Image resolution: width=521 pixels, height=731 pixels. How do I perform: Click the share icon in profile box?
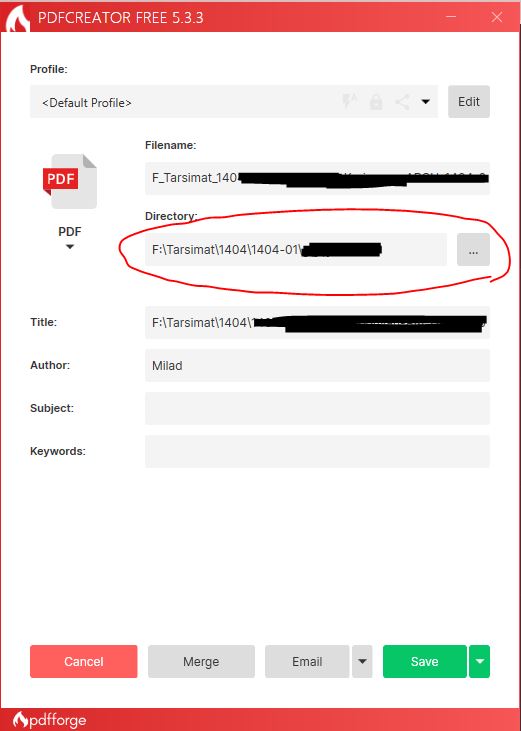[x=403, y=102]
